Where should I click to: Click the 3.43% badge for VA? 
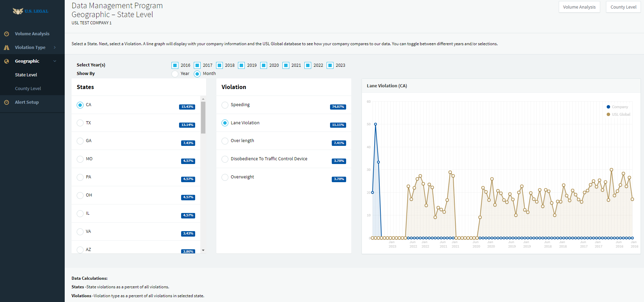pyautogui.click(x=188, y=234)
